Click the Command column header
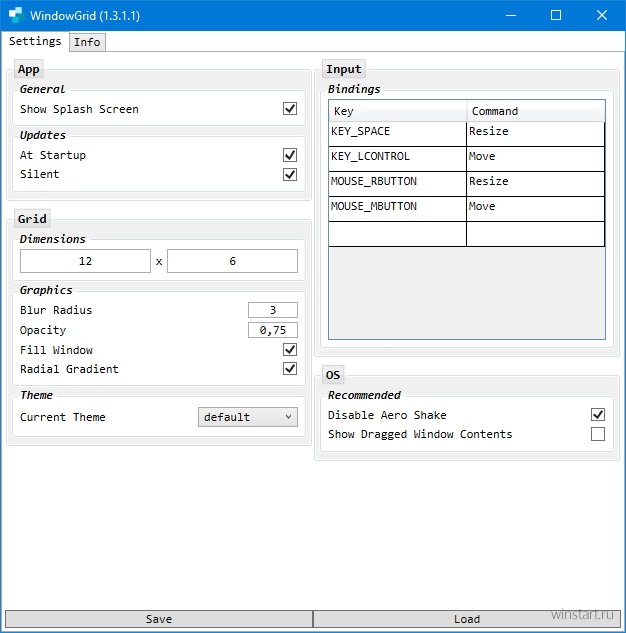This screenshot has width=626, height=633. click(536, 111)
